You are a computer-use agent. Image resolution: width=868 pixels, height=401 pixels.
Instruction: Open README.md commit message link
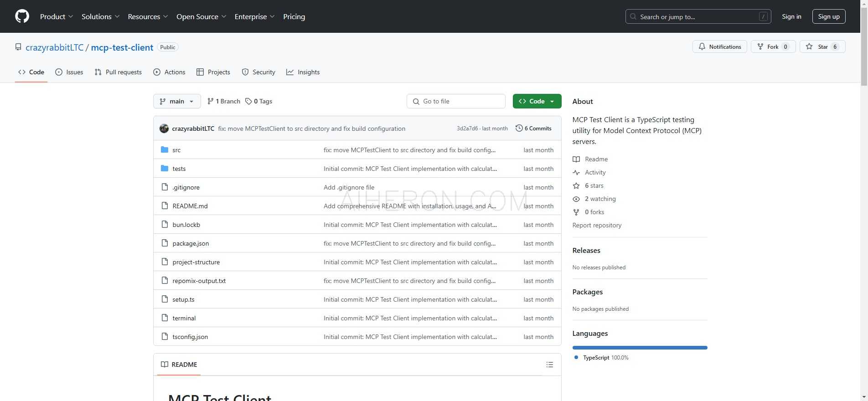coord(410,206)
